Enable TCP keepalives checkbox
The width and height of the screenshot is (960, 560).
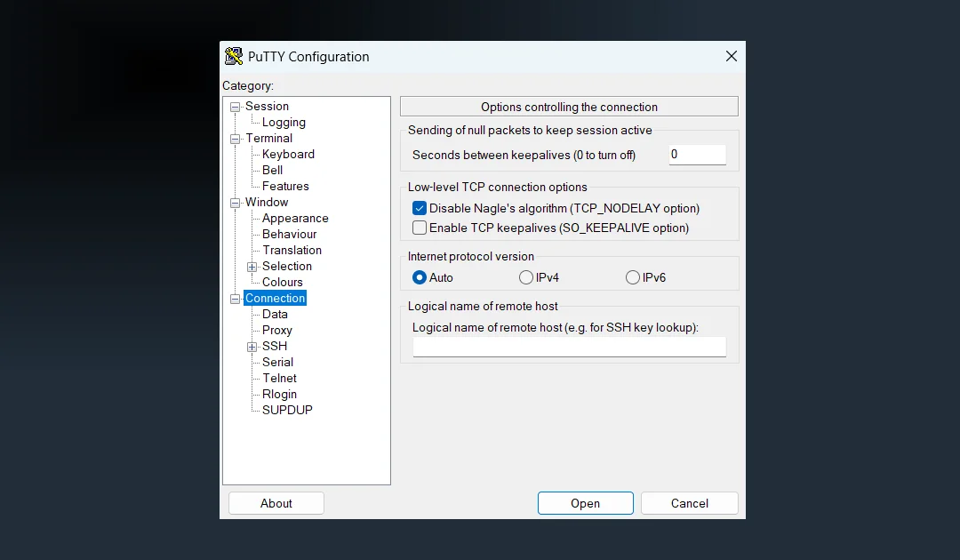(x=420, y=228)
